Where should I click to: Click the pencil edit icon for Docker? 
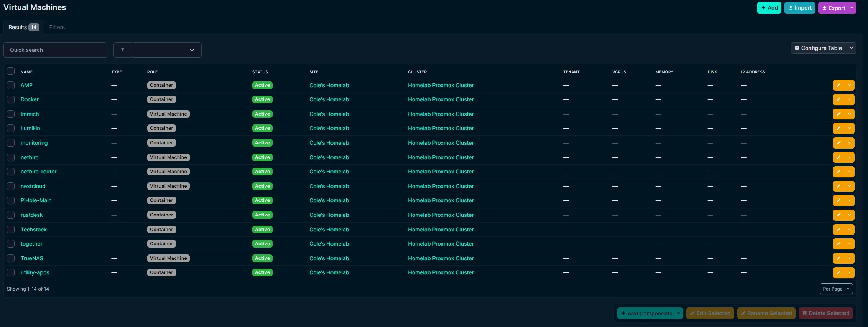click(838, 99)
